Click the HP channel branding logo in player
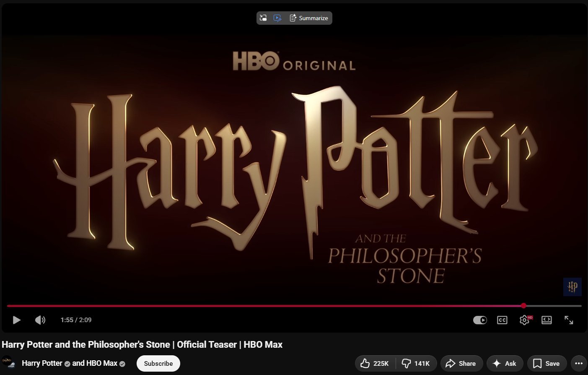This screenshot has width=588, height=375. click(x=572, y=287)
